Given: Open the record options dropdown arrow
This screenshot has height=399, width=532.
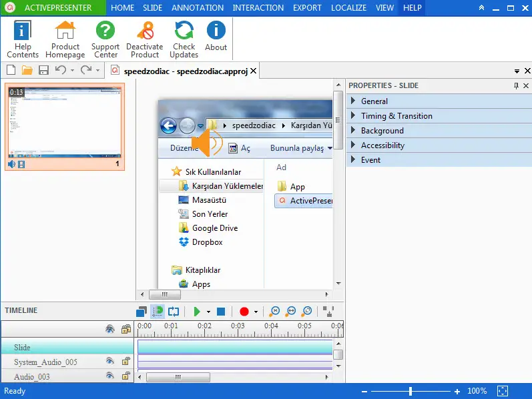Looking at the screenshot, I should [x=256, y=312].
